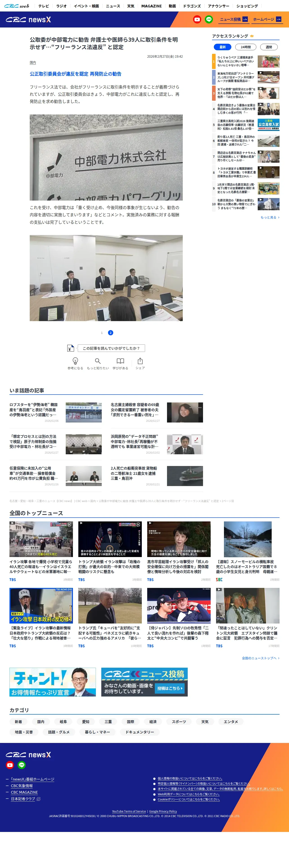
Task: Select the 新着 category chip
Action: (x=18, y=722)
